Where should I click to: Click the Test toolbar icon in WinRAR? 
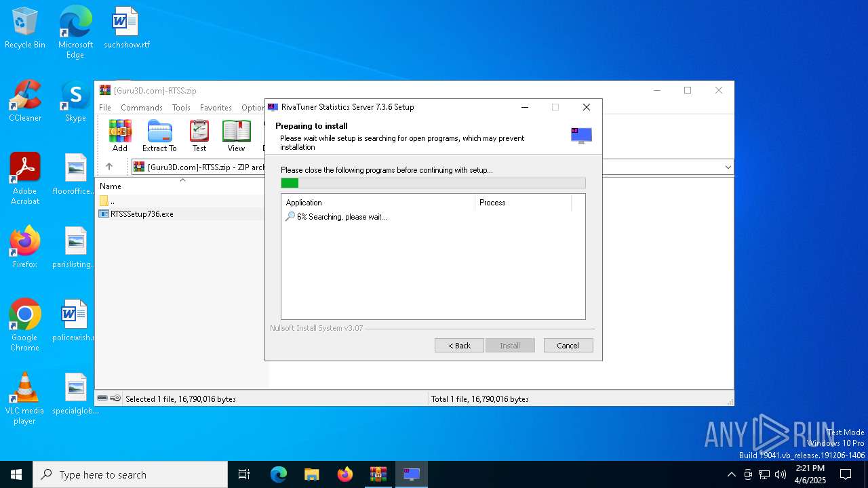coord(199,136)
